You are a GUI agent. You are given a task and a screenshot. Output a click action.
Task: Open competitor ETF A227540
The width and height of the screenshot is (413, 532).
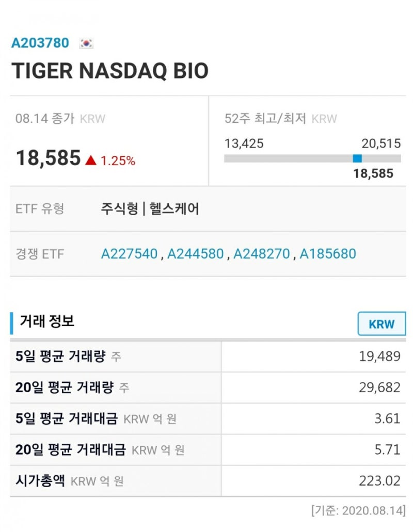[128, 253]
